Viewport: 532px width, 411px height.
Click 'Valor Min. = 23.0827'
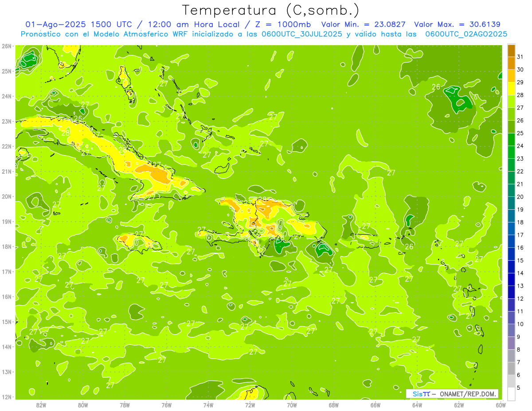(x=364, y=24)
